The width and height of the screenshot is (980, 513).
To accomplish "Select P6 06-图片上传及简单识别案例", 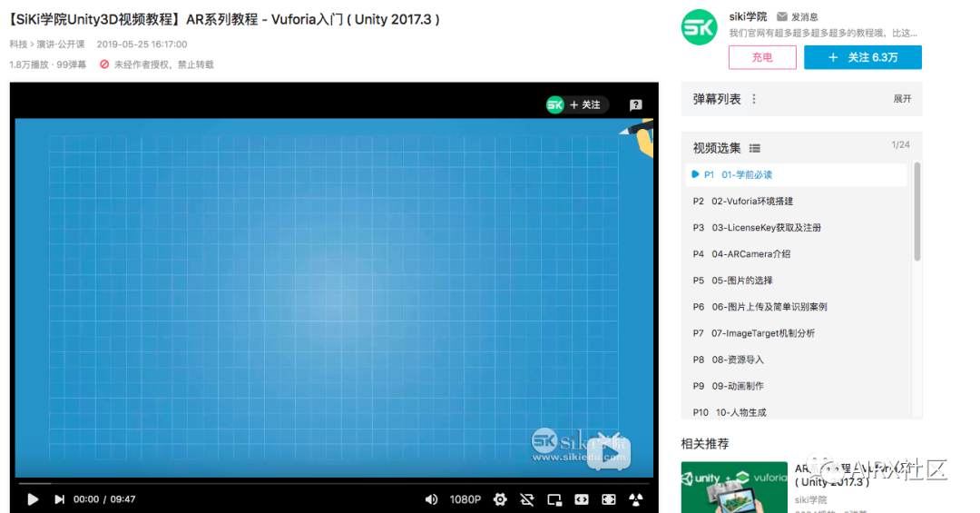I will pyautogui.click(x=797, y=307).
